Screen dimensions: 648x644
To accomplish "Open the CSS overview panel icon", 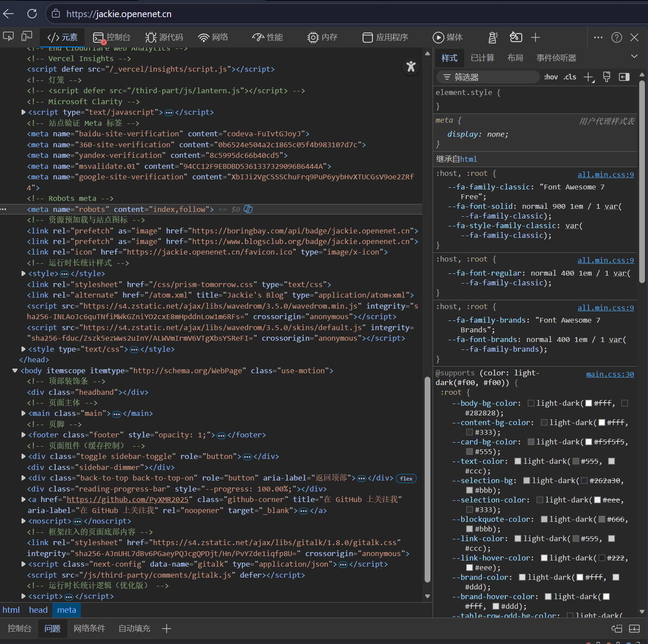I will pos(516,37).
